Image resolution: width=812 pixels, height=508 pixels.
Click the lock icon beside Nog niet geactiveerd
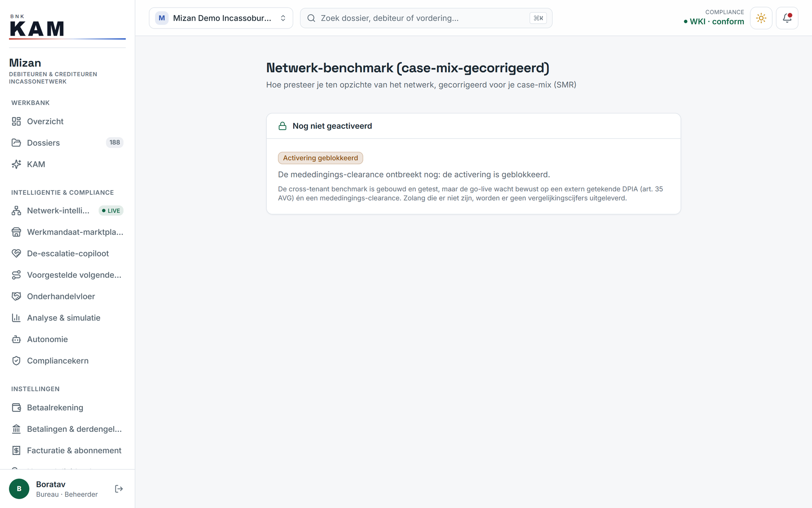pos(283,126)
